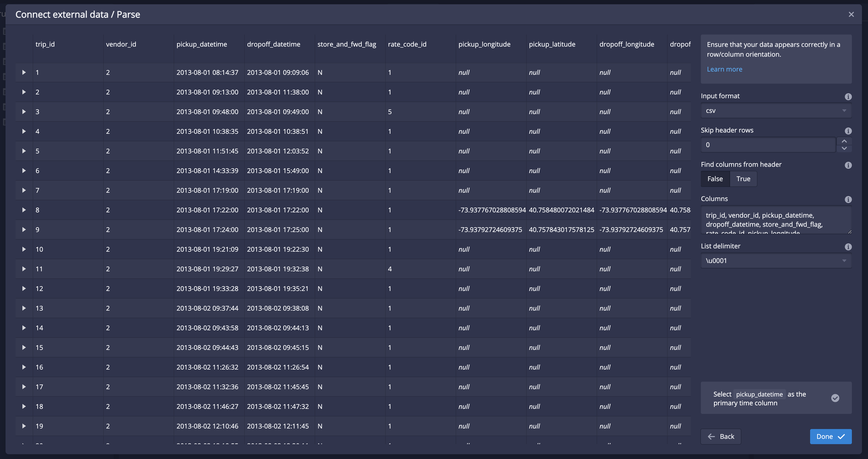
Task: Click info icon for Find columns from header
Action: (848, 165)
